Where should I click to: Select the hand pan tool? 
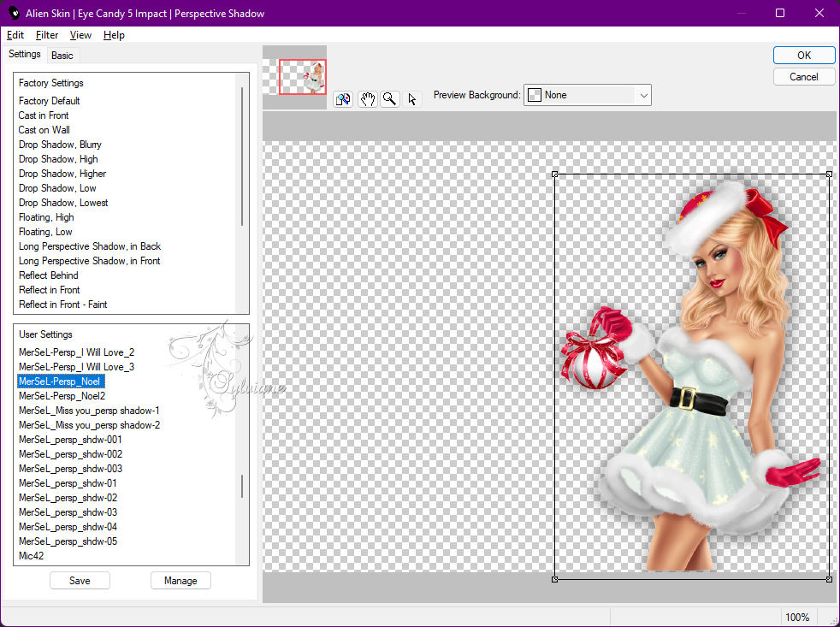tap(368, 99)
